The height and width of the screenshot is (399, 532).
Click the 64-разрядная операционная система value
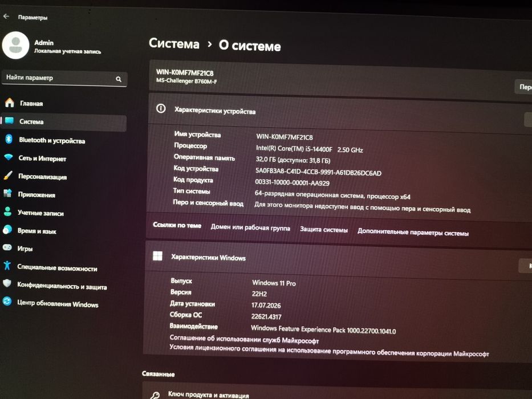[332, 195]
